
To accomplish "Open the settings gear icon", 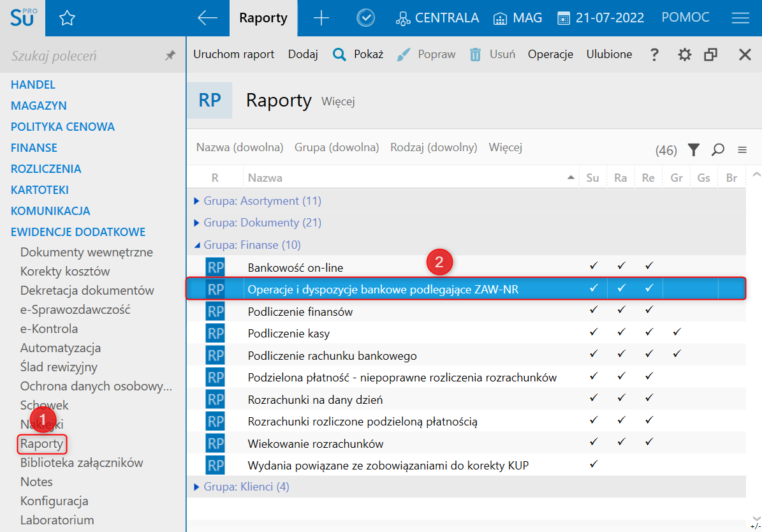I will (x=684, y=55).
